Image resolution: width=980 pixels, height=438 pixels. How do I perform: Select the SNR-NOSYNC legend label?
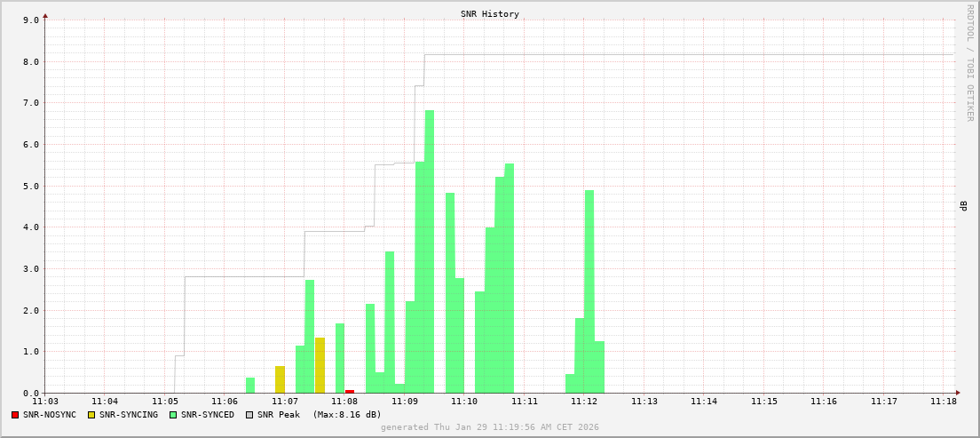coord(50,415)
